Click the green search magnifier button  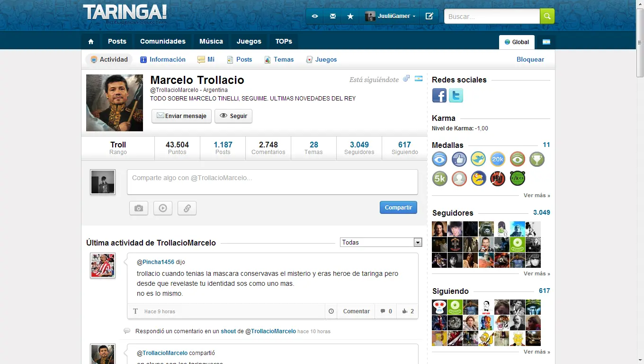click(547, 16)
